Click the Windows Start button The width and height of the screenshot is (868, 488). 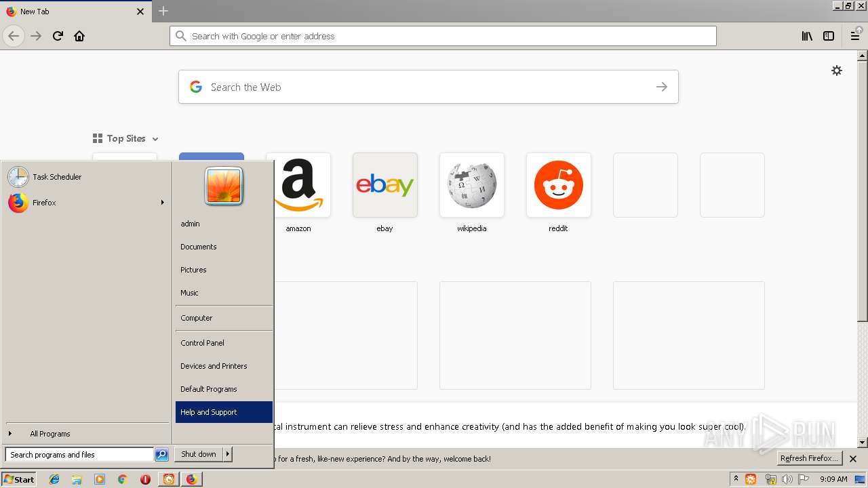[x=19, y=479]
